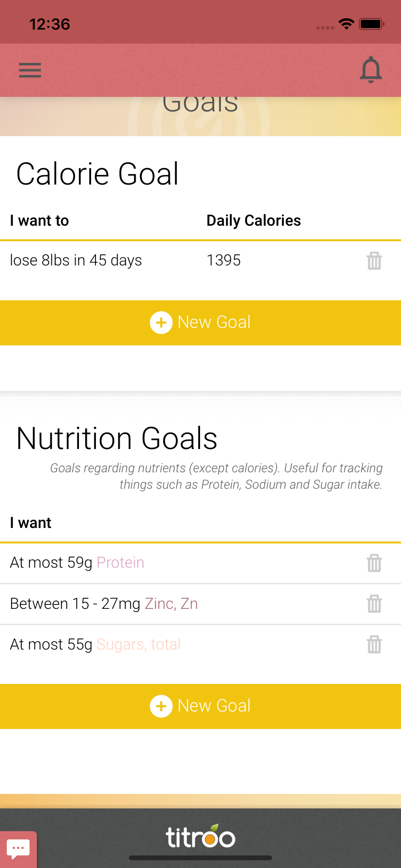The height and width of the screenshot is (868, 401).
Task: Delete the Protein nutrition goal
Action: point(374,563)
